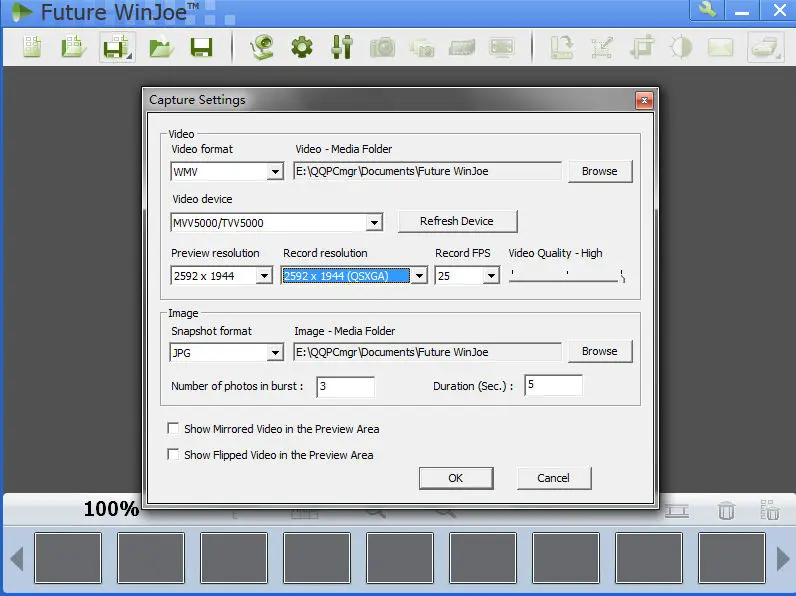Open the Preview resolution 2592 x 1944 dropdown
Viewport: 796px width, 596px height.
coord(264,276)
